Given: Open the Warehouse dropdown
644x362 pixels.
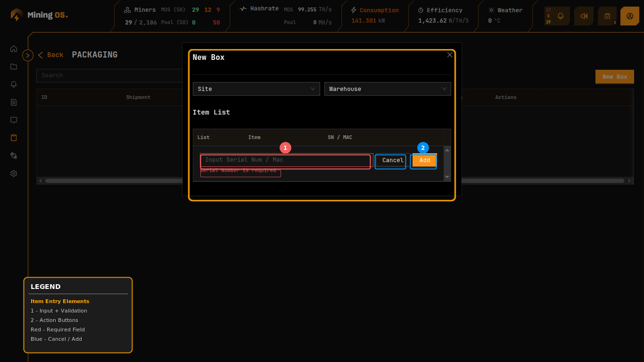Looking at the screenshot, I should (x=388, y=89).
